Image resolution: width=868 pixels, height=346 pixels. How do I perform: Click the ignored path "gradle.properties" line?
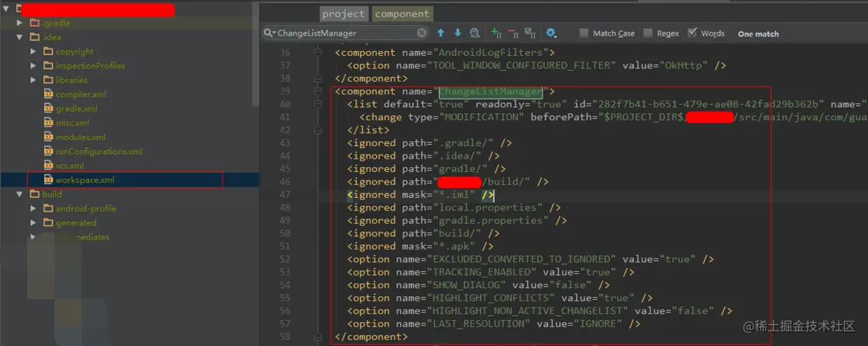(x=457, y=220)
